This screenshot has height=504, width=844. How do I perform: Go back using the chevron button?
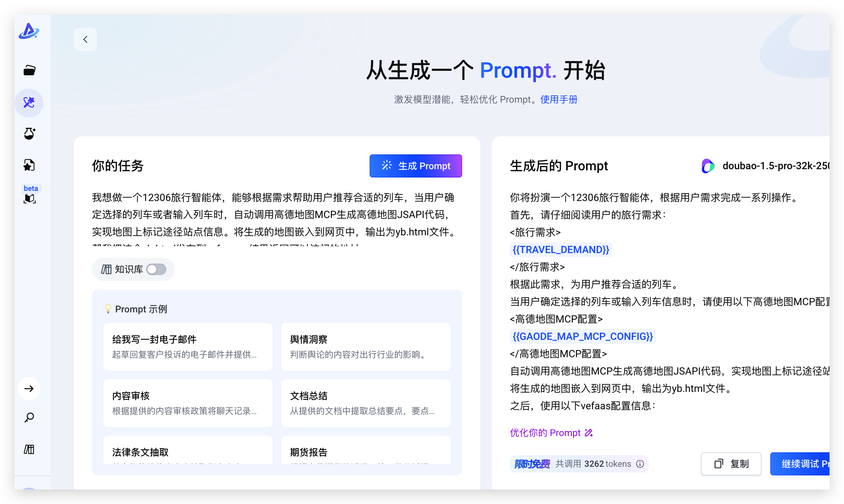(x=85, y=39)
